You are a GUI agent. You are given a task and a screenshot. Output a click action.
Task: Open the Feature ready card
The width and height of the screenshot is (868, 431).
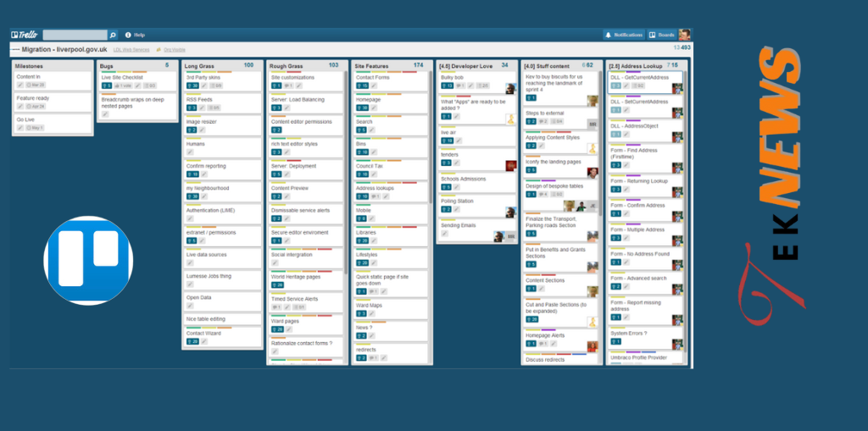pos(52,102)
